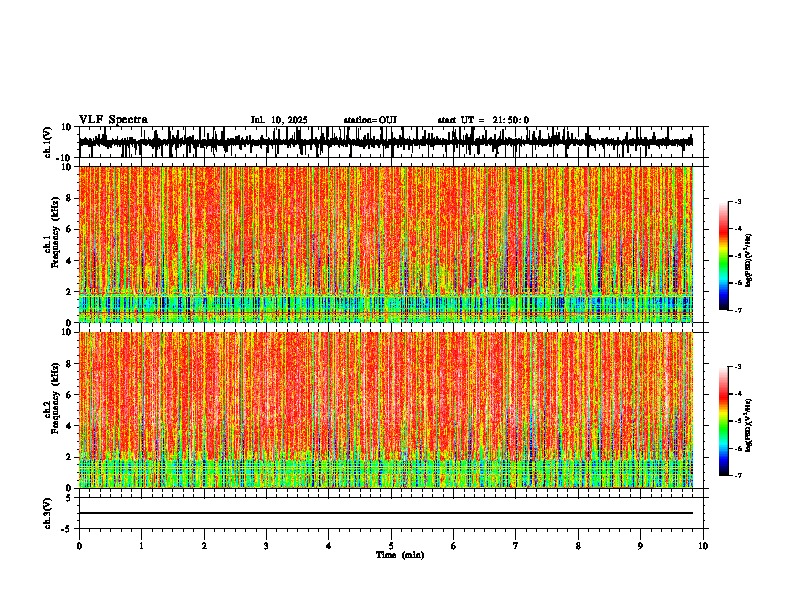This screenshot has width=792, height=612.
Task: Click the 5 tick on ch.3(V) axis
Action: click(70, 498)
